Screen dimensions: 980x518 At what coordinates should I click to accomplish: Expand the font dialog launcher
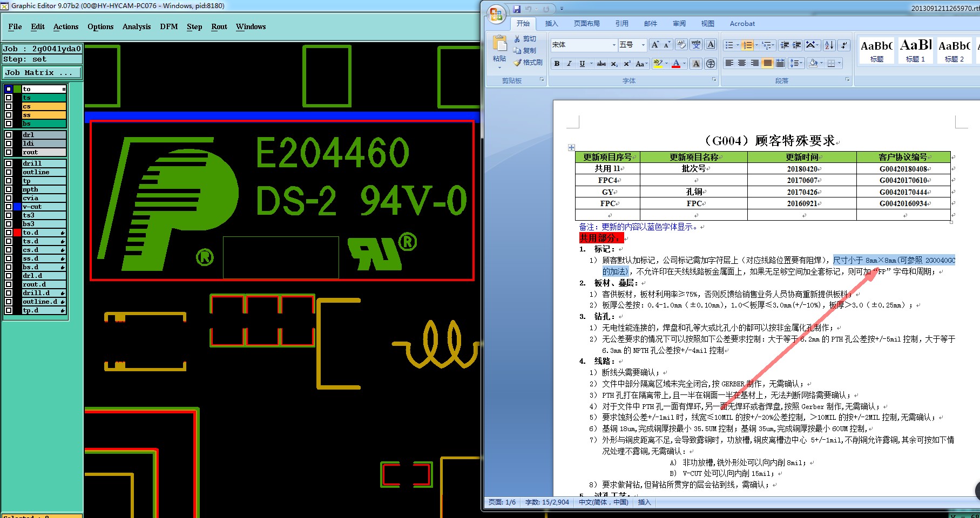[x=714, y=80]
